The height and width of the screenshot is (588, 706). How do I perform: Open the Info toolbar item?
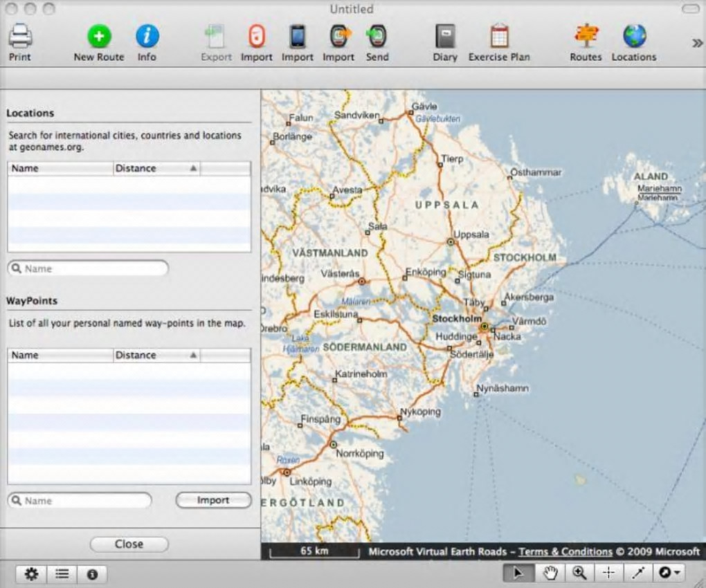click(x=147, y=36)
